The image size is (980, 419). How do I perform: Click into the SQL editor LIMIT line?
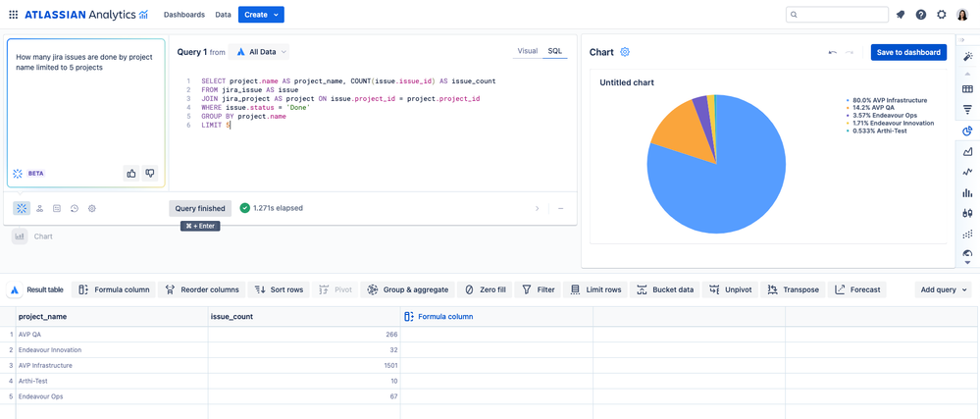point(216,126)
